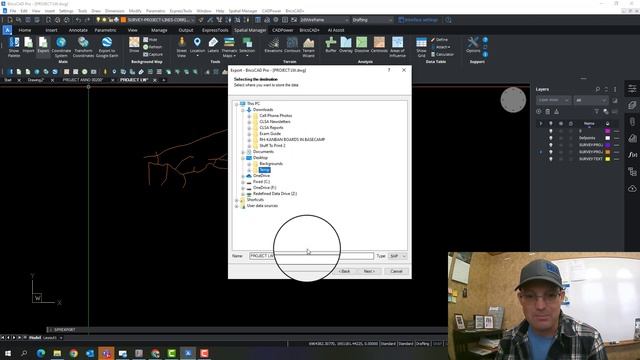Toggle bulb of purple SURVEY-PROJ layer
Image resolution: width=640 pixels, height=360 pixels.
(551, 145)
